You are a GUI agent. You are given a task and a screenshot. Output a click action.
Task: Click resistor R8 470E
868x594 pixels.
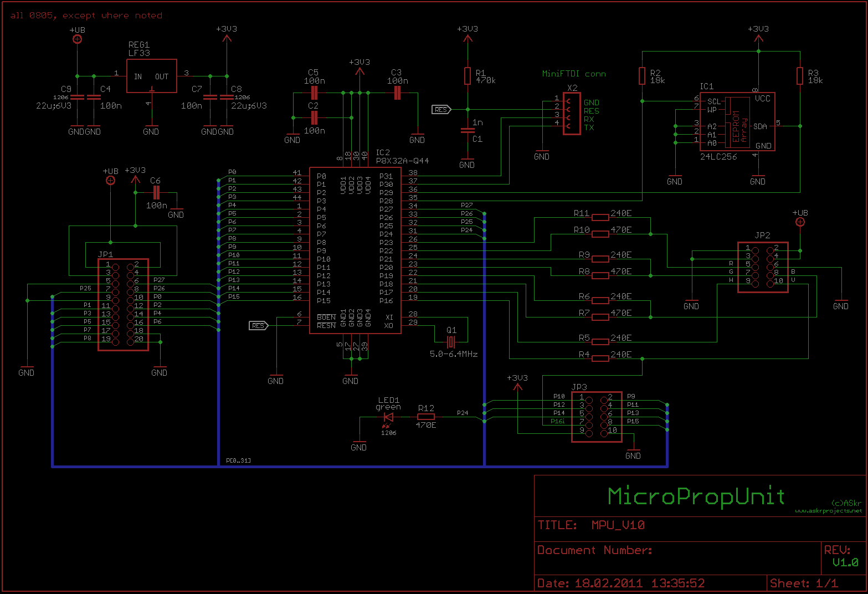pyautogui.click(x=600, y=275)
